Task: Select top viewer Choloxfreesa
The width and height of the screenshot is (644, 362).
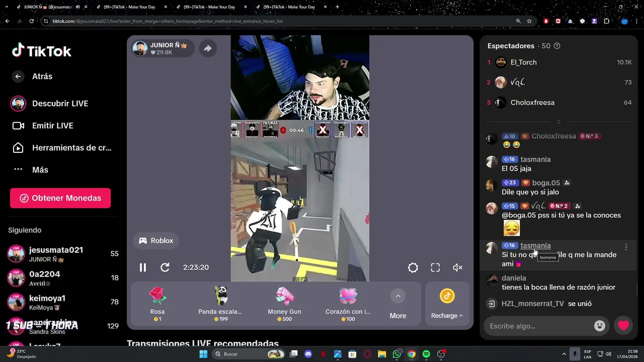Action: click(x=558, y=103)
